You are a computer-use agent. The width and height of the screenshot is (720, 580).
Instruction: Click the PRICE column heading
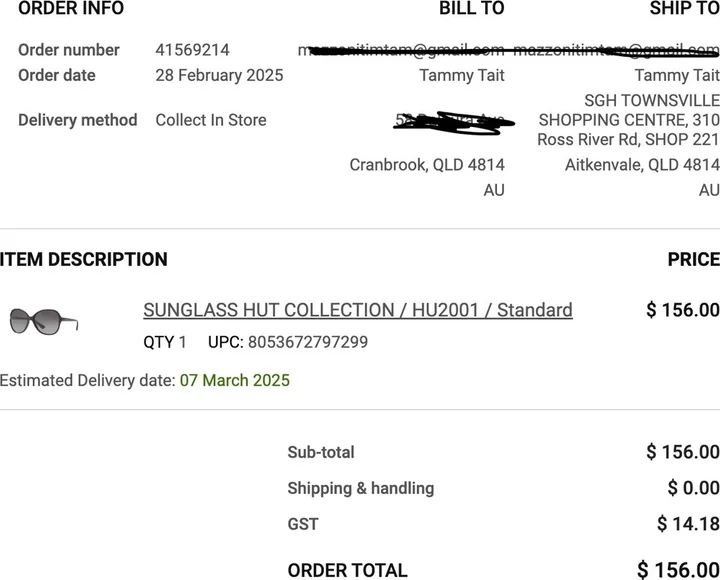click(693, 259)
